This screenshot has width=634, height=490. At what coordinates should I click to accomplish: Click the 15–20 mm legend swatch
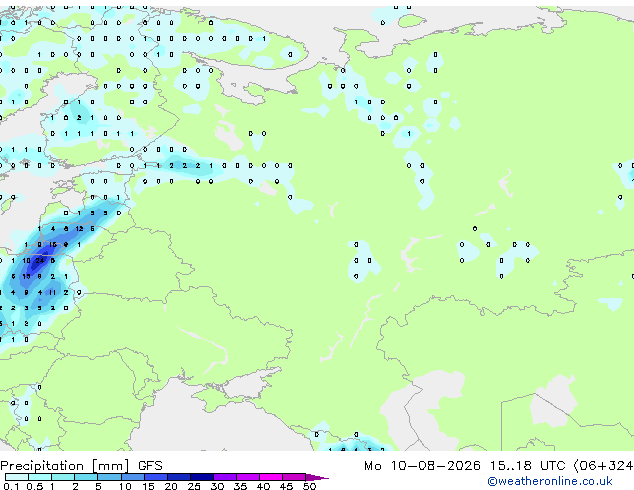[156, 477]
